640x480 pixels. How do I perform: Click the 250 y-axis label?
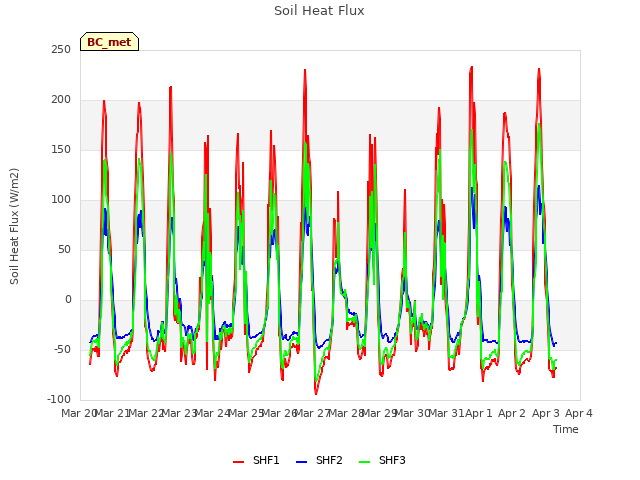coord(61,49)
